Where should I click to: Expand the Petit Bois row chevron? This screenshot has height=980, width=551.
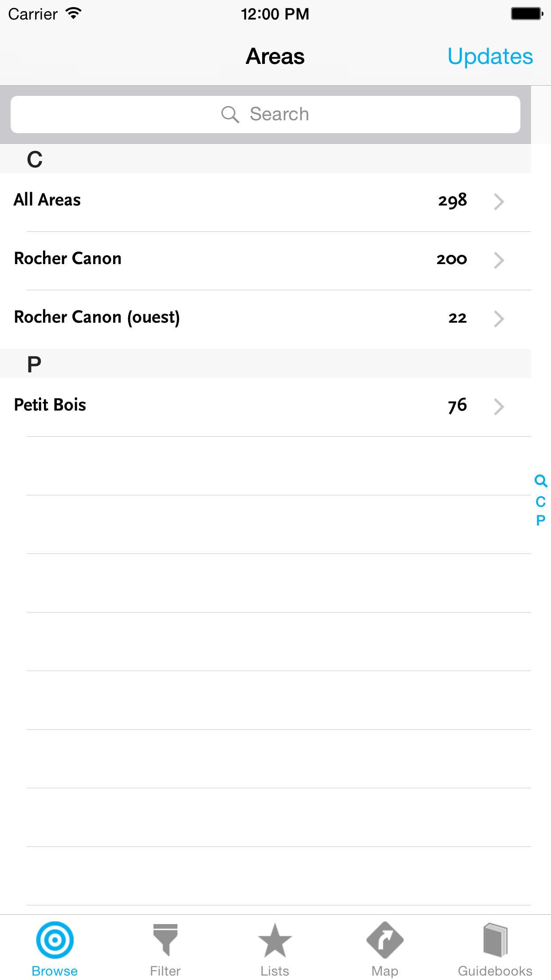[499, 407]
